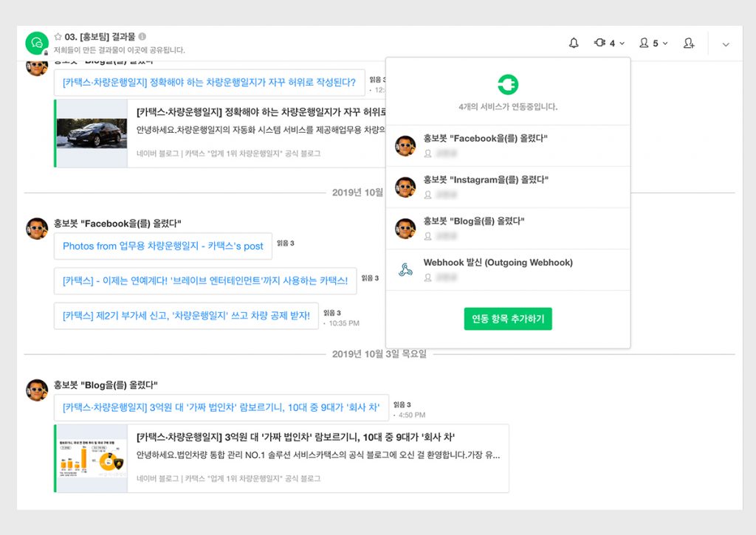Image resolution: width=756 pixels, height=535 pixels.
Task: Expand the more options chevron in header
Action: [725, 44]
